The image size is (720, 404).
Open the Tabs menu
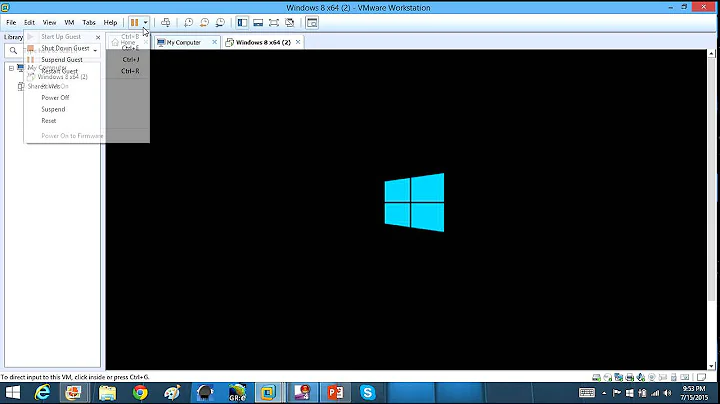coord(89,22)
